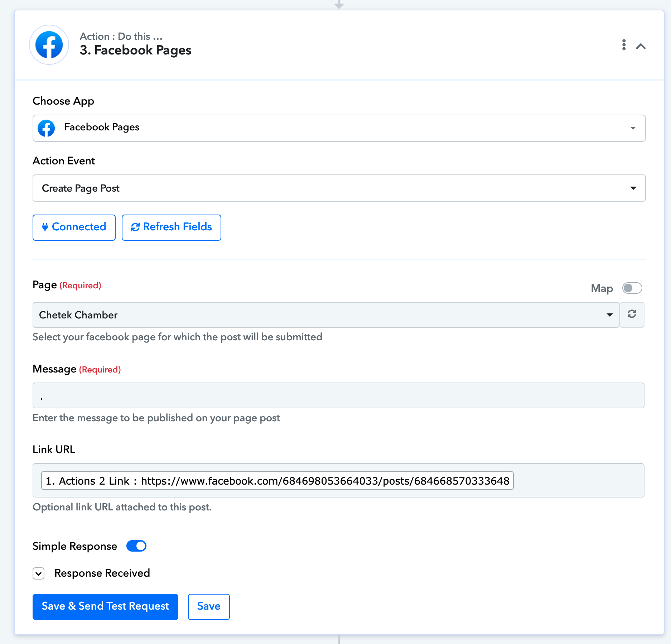
Task: Open the three-dot step options menu
Action: click(x=624, y=45)
